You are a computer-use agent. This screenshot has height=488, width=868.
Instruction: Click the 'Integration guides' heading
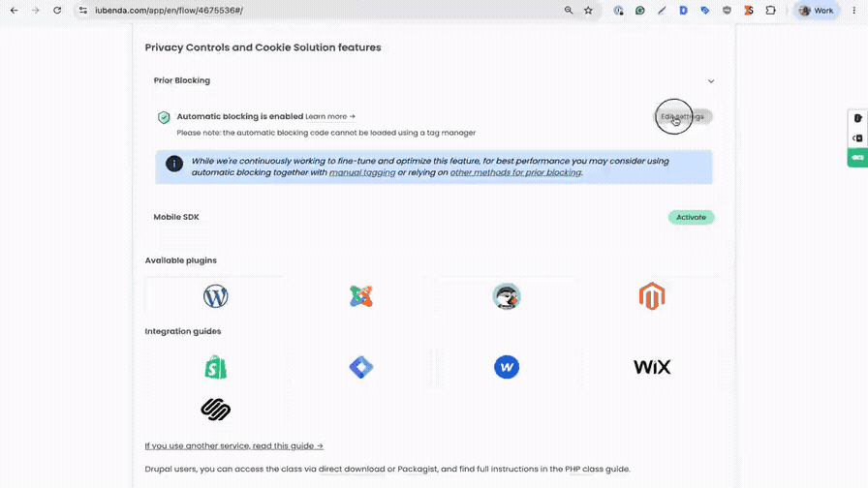tap(183, 331)
